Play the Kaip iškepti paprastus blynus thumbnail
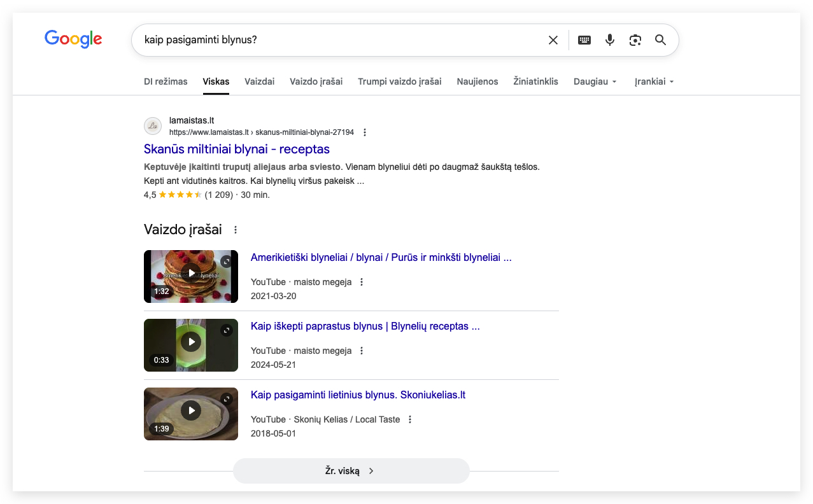 [191, 342]
